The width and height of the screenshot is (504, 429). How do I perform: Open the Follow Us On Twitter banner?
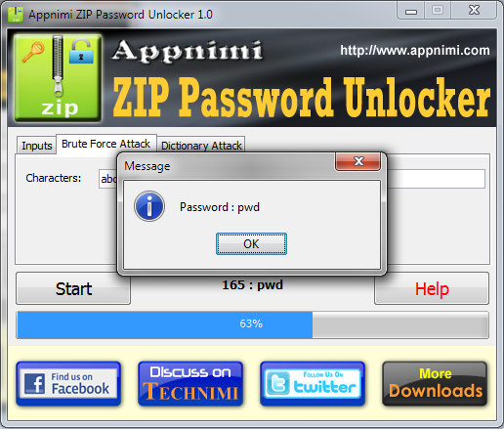point(313,383)
